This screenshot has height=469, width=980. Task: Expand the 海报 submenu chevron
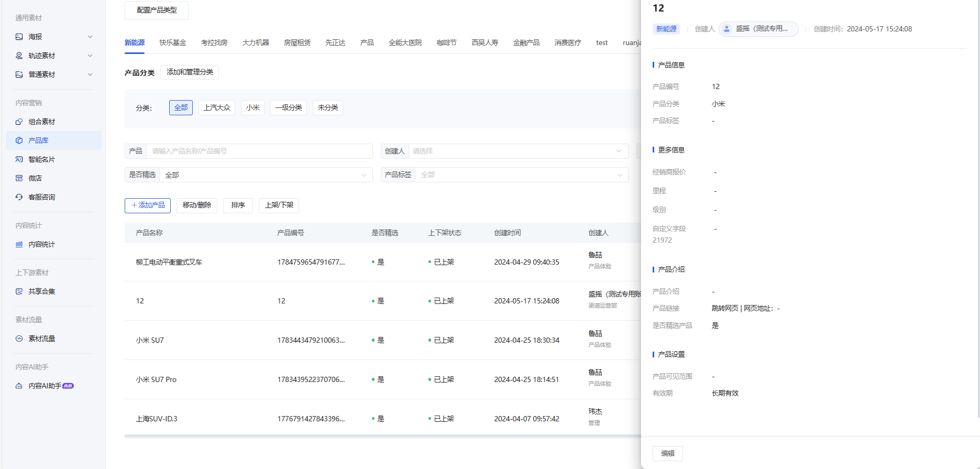(x=90, y=37)
